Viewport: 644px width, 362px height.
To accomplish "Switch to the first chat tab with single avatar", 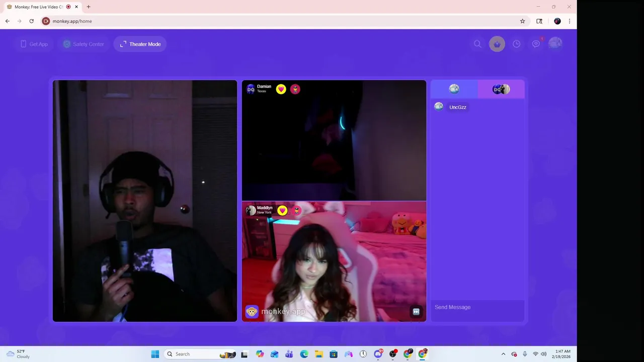I will click(454, 89).
